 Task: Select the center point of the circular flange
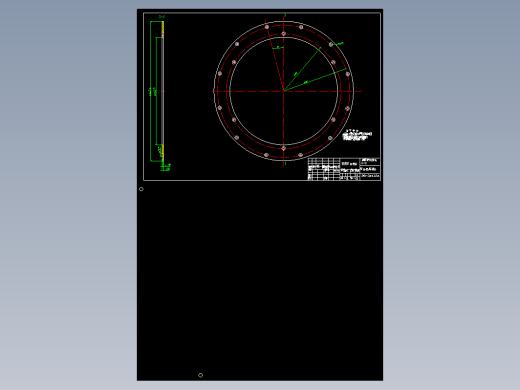tap(284, 91)
